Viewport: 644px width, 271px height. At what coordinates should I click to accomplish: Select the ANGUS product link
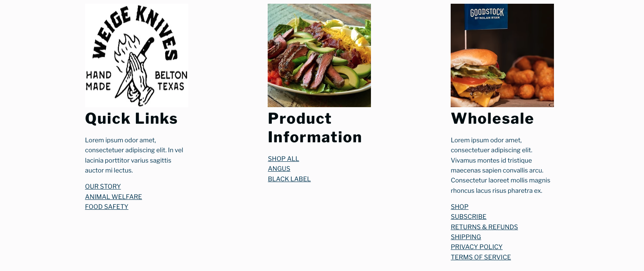(x=279, y=169)
